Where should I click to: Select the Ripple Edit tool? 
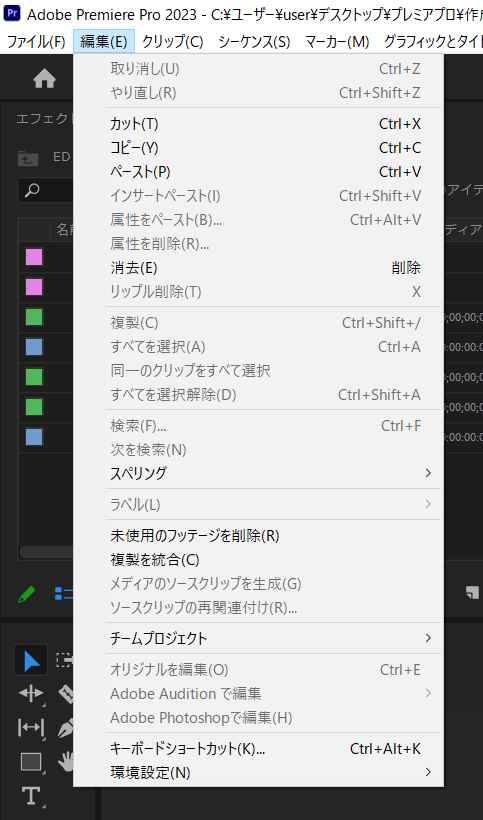coord(31,693)
